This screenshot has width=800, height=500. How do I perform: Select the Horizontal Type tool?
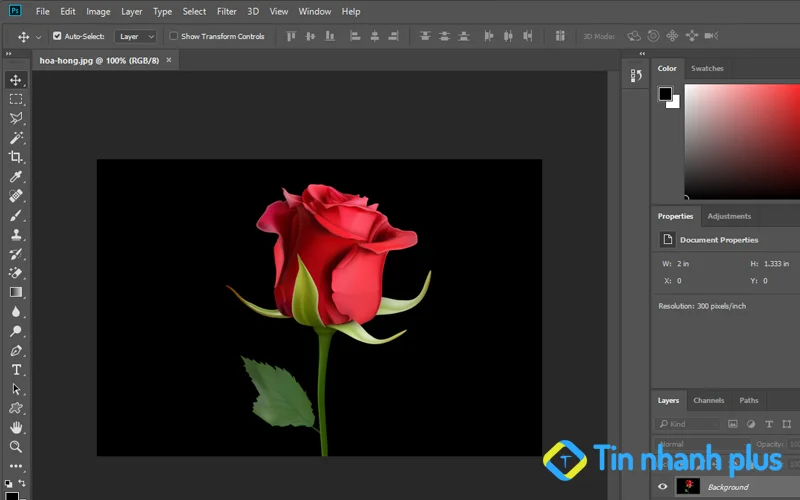coord(16,369)
